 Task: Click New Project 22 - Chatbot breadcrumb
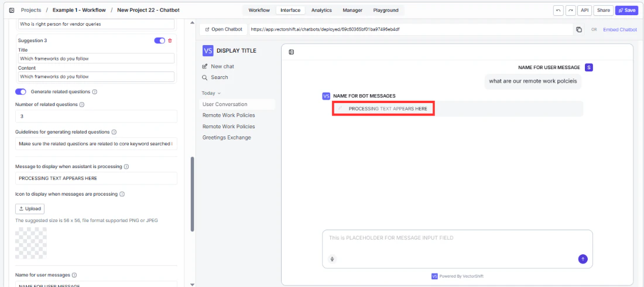click(148, 11)
